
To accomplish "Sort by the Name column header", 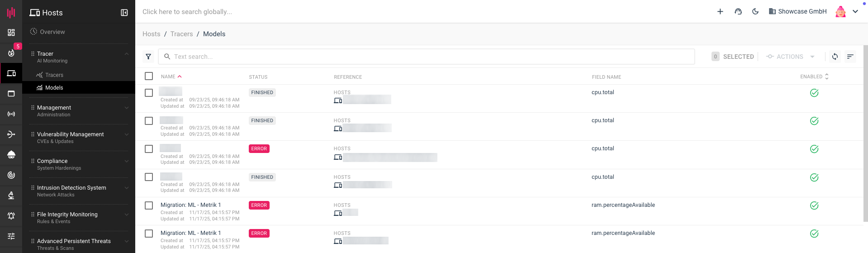I will click(168, 76).
